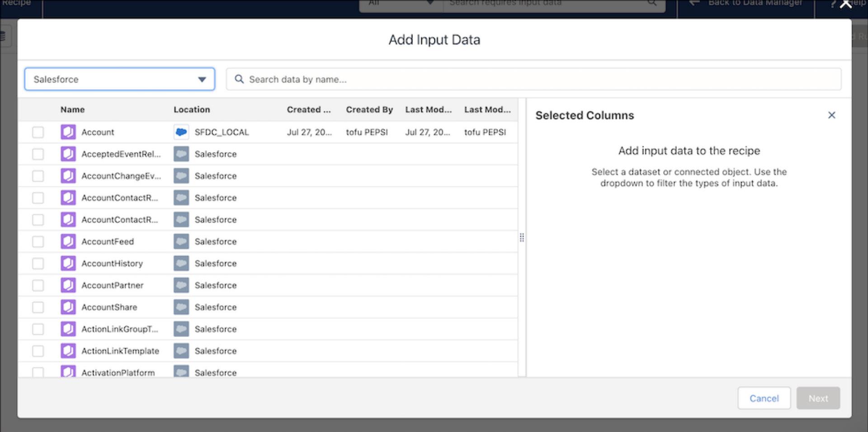This screenshot has height=432, width=868.
Task: Click the ActionLinkTemplate name
Action: click(x=120, y=351)
